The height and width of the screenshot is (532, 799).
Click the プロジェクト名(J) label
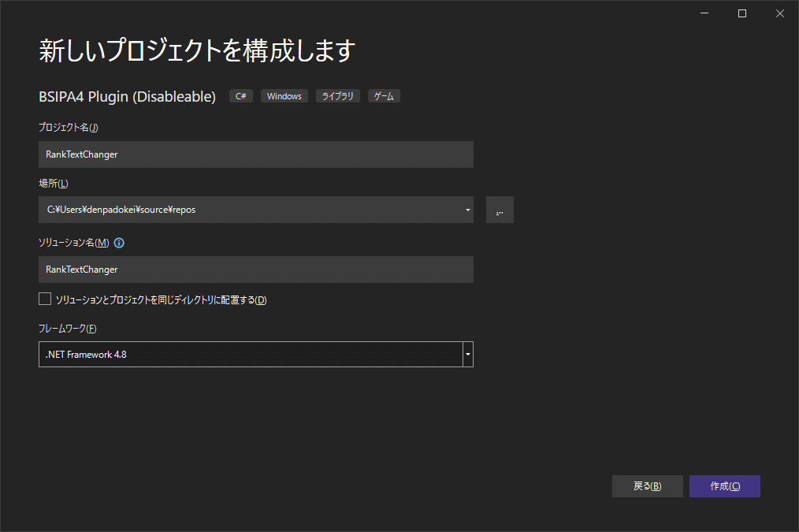click(69, 128)
